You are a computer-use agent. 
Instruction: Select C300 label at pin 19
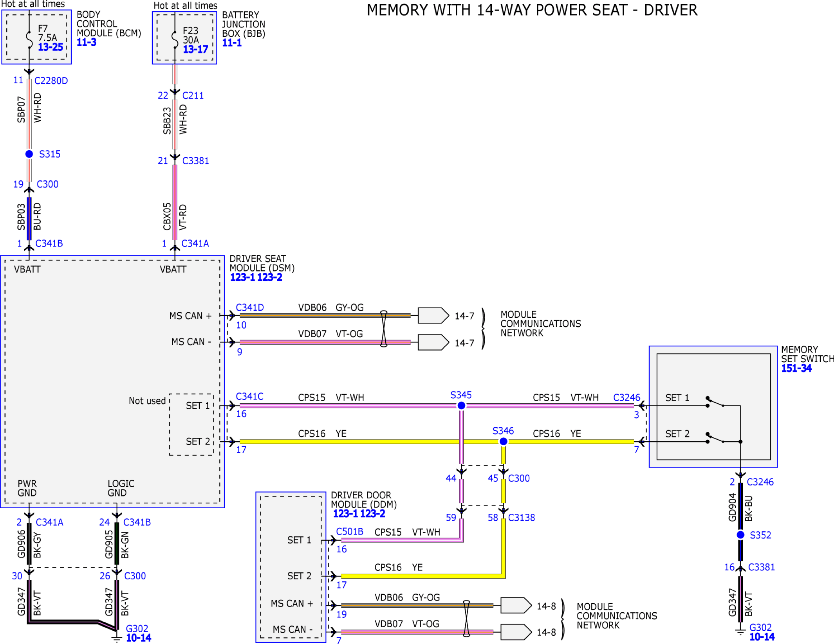pyautogui.click(x=47, y=184)
